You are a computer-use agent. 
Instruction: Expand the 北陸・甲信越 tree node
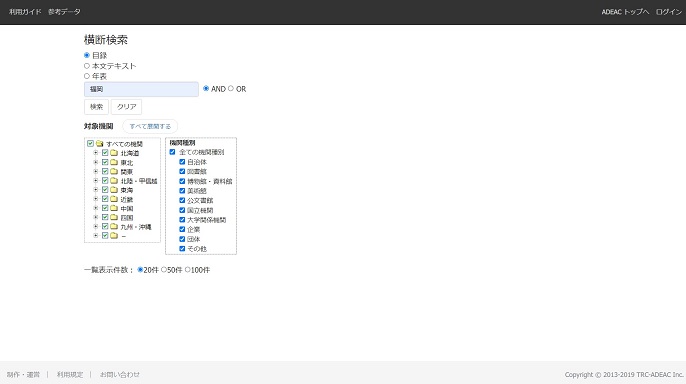click(x=96, y=181)
